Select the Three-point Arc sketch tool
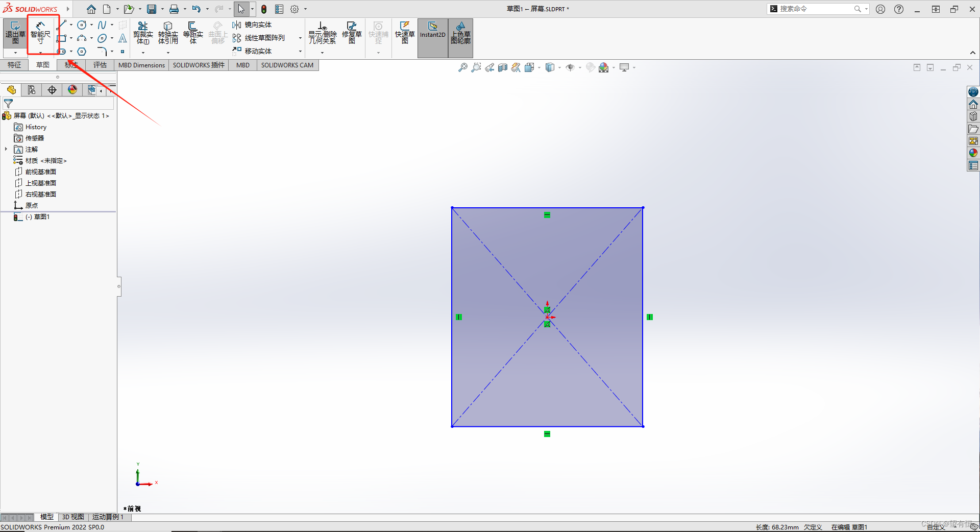980x532 pixels. coord(82,38)
